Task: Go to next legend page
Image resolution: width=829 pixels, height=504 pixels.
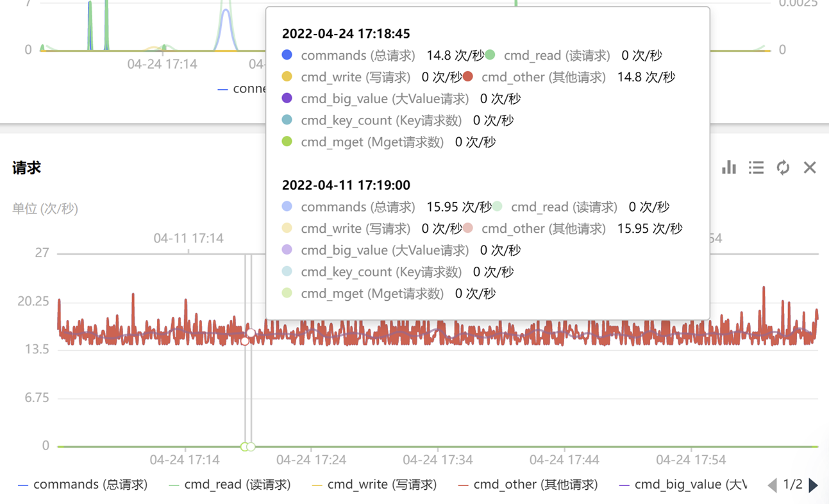Action: pyautogui.click(x=813, y=485)
